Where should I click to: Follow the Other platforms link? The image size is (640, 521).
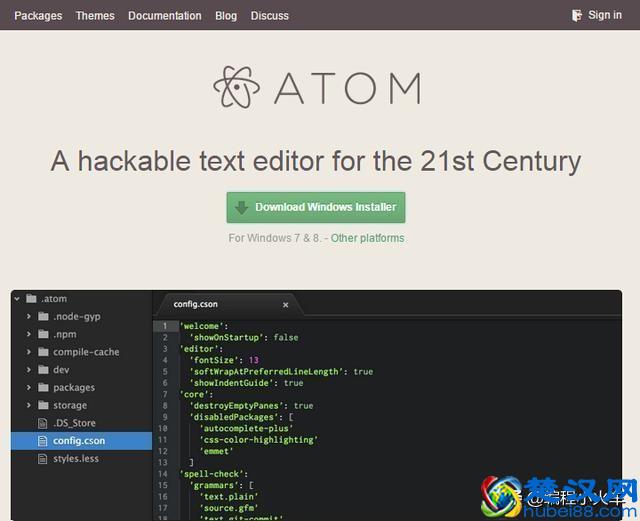pyautogui.click(x=367, y=238)
